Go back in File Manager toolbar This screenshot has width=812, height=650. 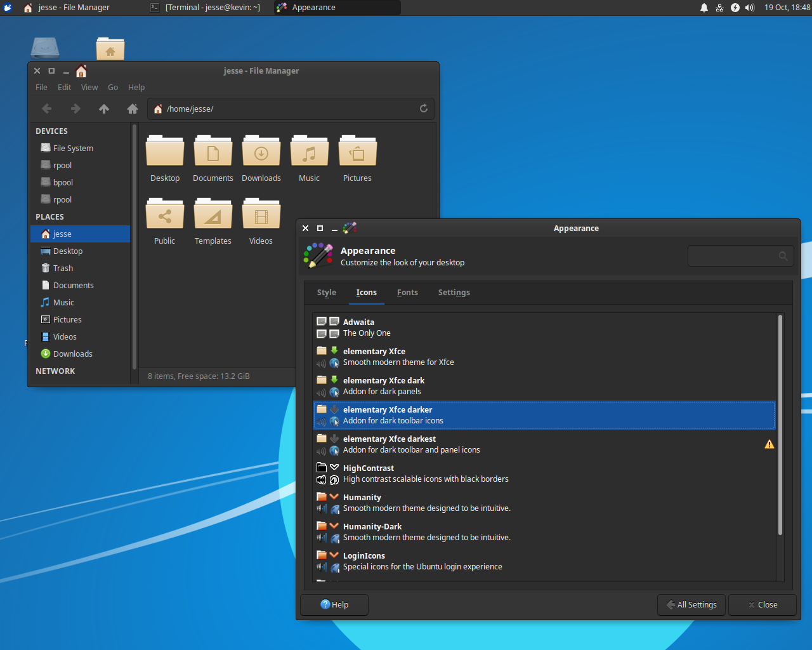pos(46,109)
